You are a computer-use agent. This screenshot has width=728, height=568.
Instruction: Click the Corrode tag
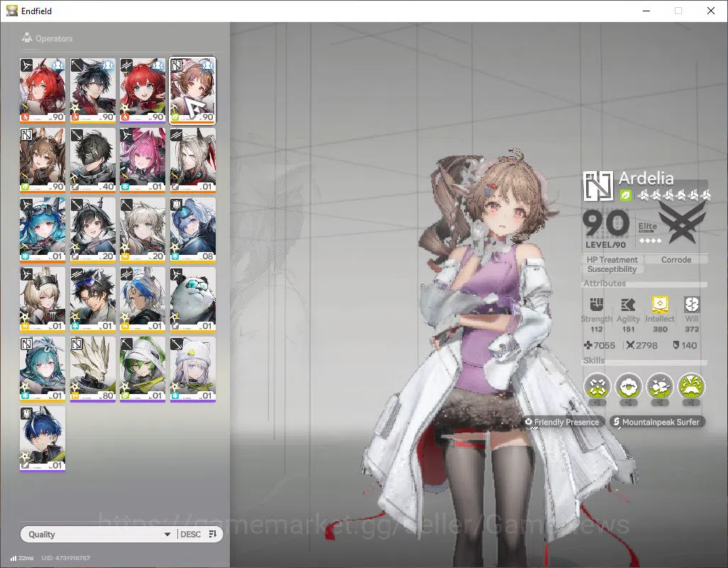[676, 260]
